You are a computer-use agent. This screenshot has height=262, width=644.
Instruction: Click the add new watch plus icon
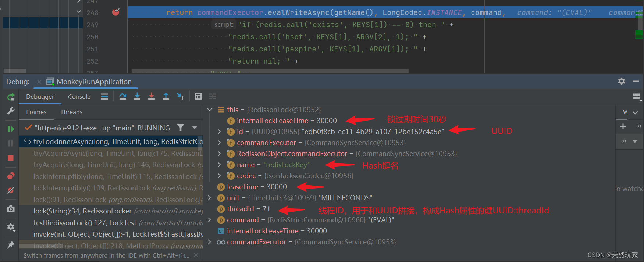pyautogui.click(x=623, y=126)
